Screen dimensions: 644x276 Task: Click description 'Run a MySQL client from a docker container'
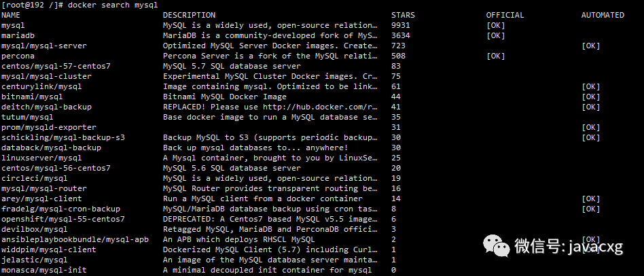pyautogui.click(x=263, y=199)
